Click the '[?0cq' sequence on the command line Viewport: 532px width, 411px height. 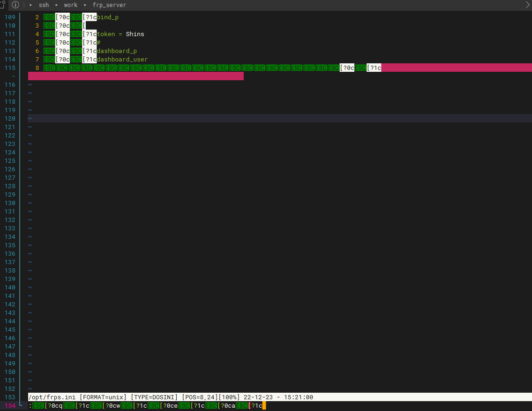click(x=53, y=405)
